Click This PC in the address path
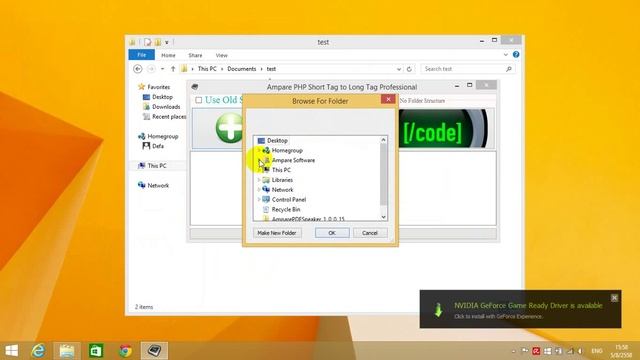 (x=207, y=69)
